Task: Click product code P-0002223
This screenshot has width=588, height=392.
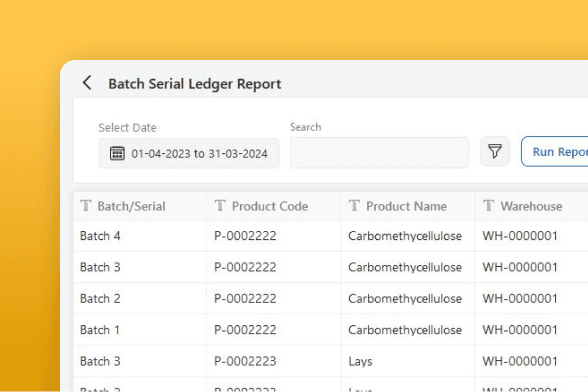Action: [245, 361]
